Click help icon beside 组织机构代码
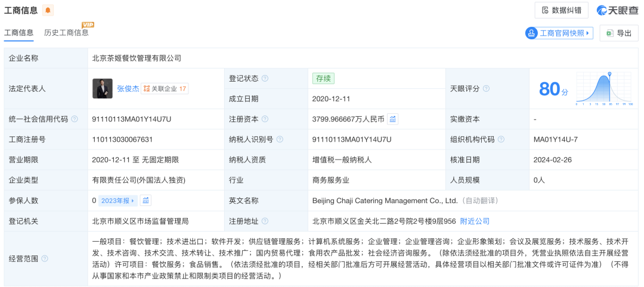The image size is (644, 287). (501, 139)
